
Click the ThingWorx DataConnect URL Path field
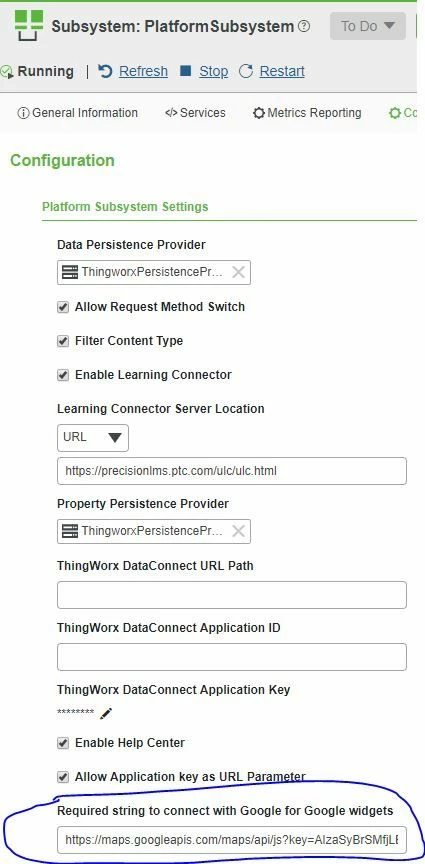[x=232, y=595]
